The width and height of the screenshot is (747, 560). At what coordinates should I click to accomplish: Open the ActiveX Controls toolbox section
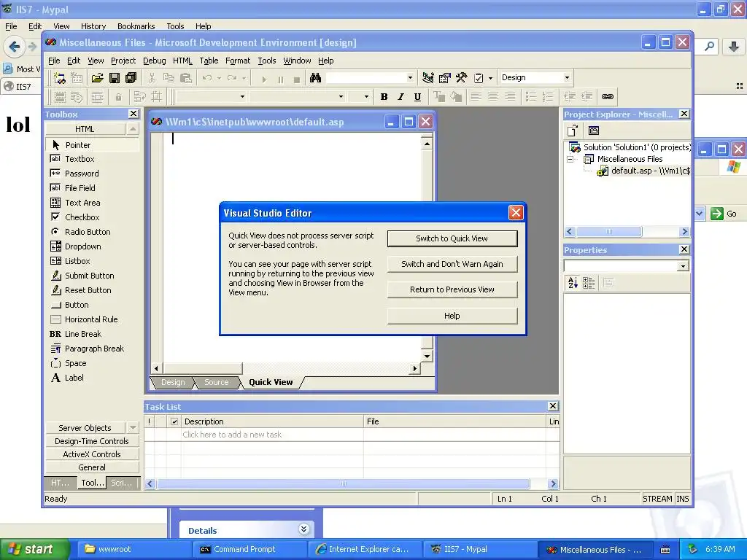pos(92,454)
